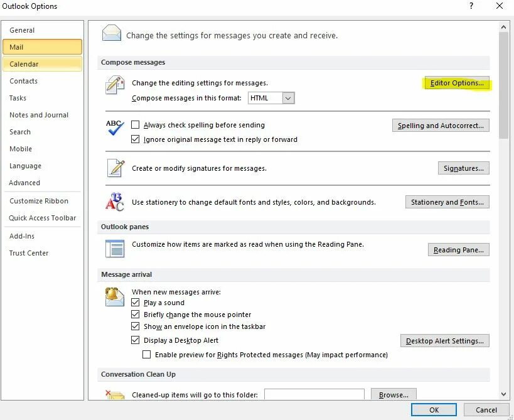The image size is (514, 420).
Task: Click the cleaned-up items folder text field
Action: point(314,394)
